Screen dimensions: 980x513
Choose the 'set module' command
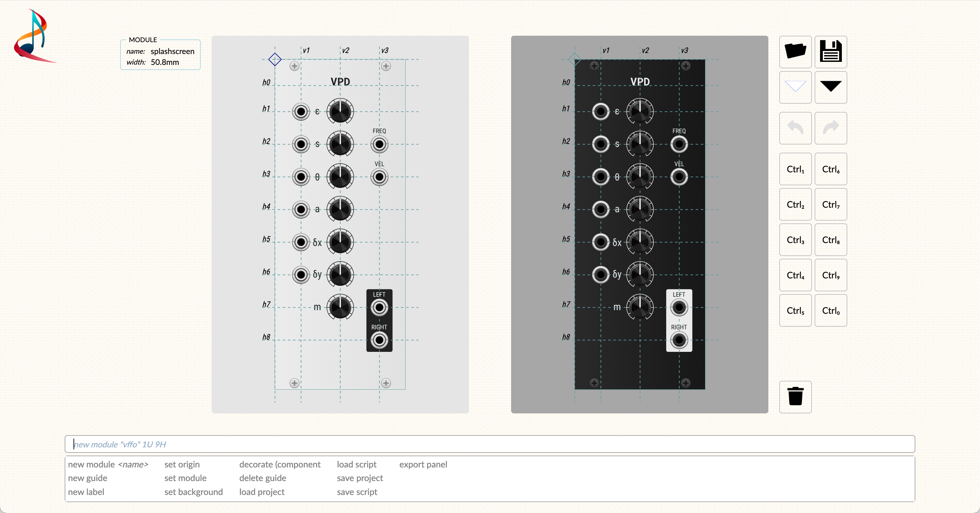[x=185, y=478]
